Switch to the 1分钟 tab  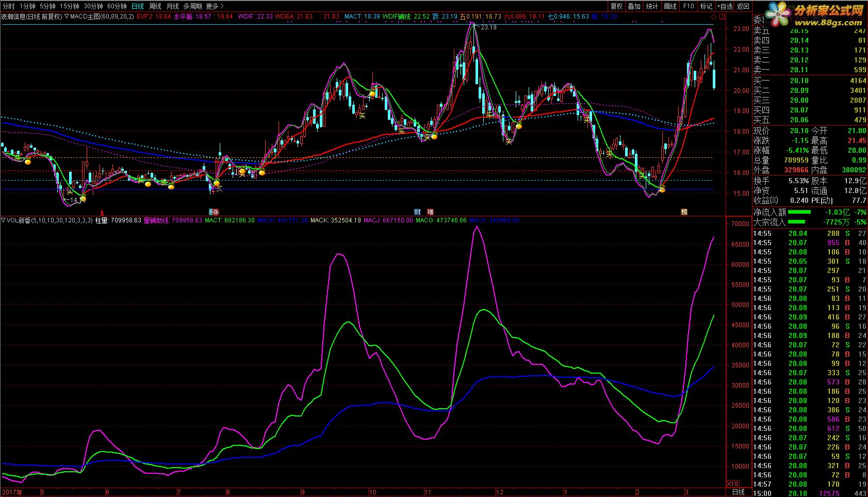click(27, 6)
